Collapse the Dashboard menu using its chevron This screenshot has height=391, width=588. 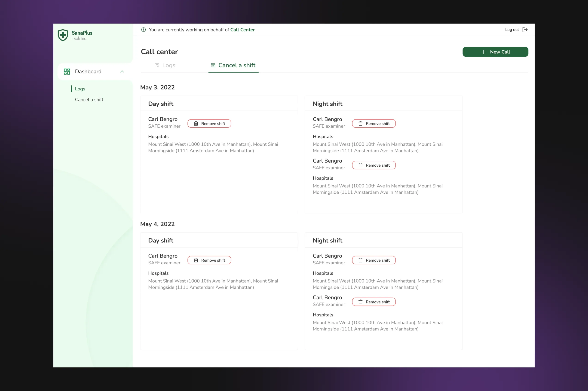pyautogui.click(x=122, y=72)
